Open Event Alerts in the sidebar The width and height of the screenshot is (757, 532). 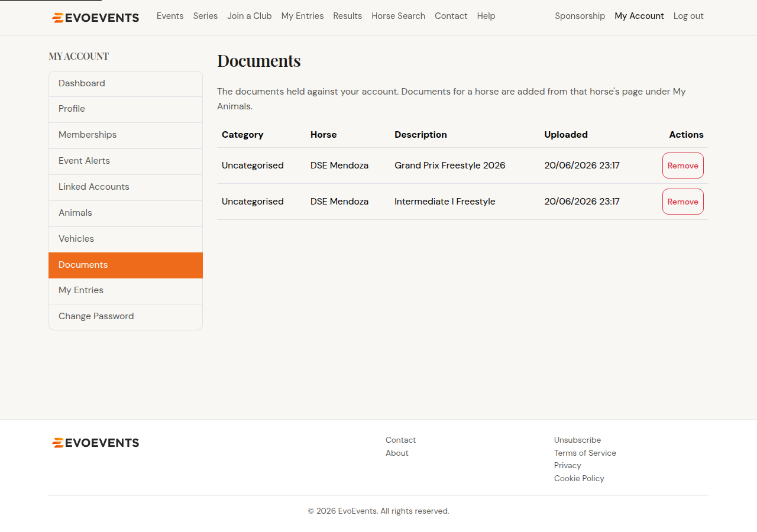[x=125, y=161]
